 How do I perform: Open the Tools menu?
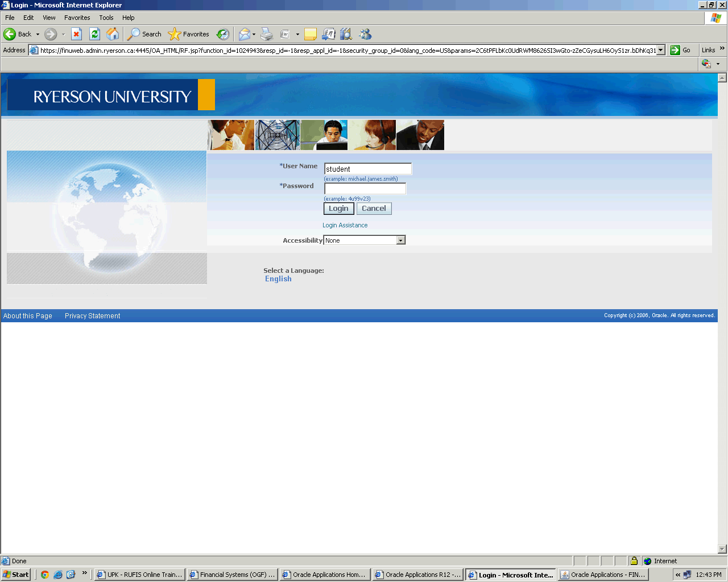(x=106, y=18)
